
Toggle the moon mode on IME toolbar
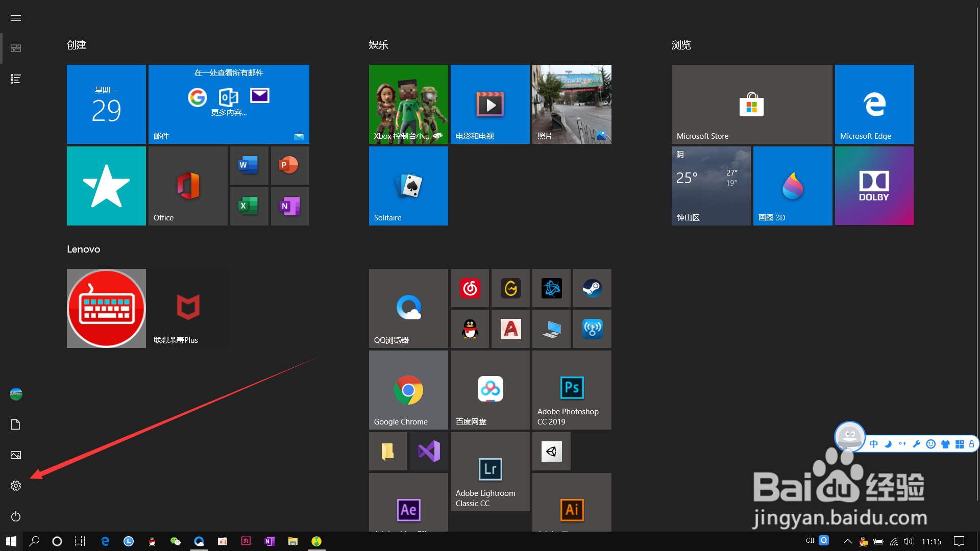coord(888,444)
